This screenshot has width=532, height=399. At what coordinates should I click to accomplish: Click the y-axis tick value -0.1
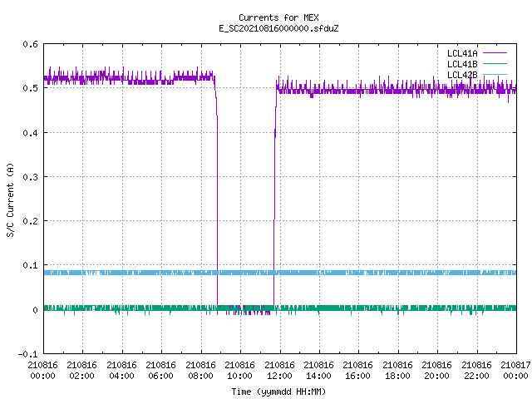(x=27, y=354)
